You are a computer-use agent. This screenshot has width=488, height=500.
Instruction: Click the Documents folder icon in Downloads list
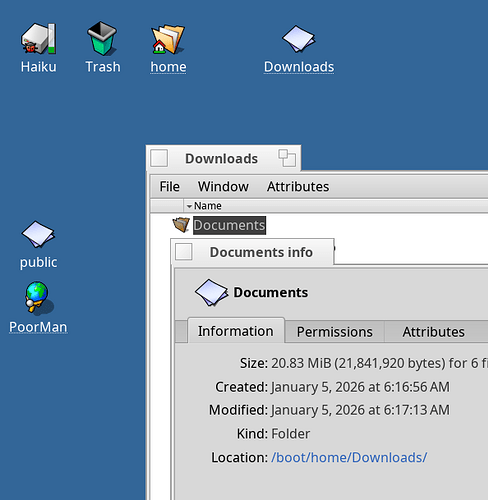click(181, 225)
